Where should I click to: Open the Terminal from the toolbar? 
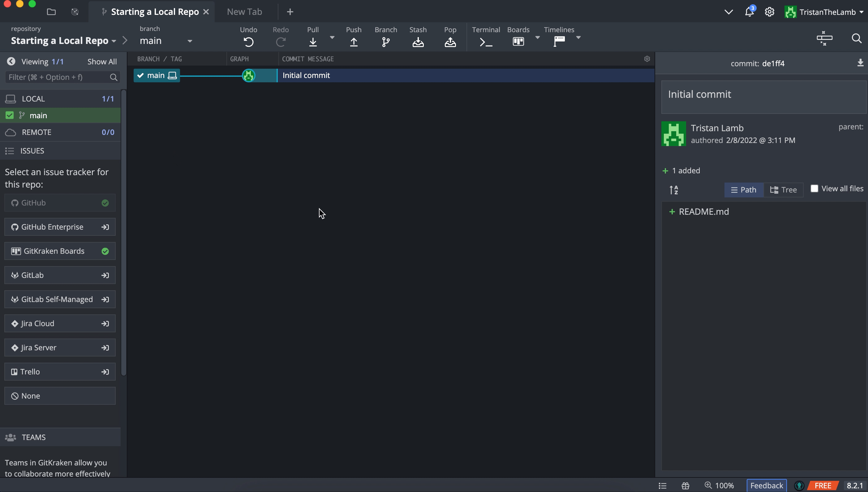(486, 42)
